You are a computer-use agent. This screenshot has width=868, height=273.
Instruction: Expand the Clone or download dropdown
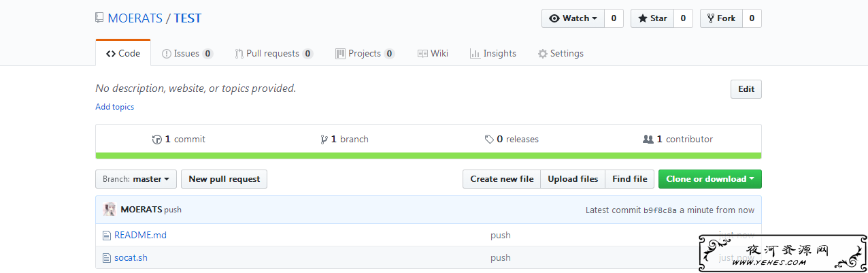pyautogui.click(x=710, y=179)
